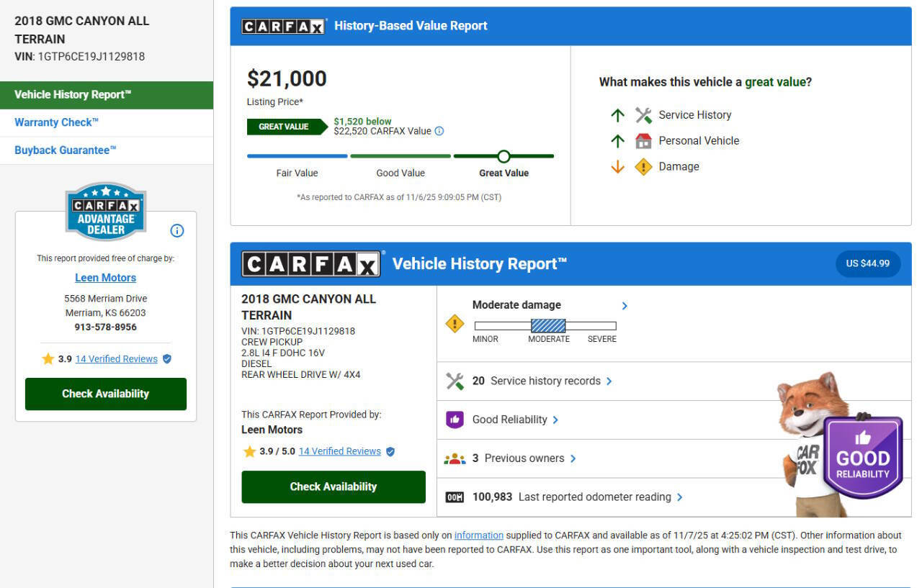Click the US $44.99 price badge
This screenshot has width=922, height=588.
[x=867, y=263]
